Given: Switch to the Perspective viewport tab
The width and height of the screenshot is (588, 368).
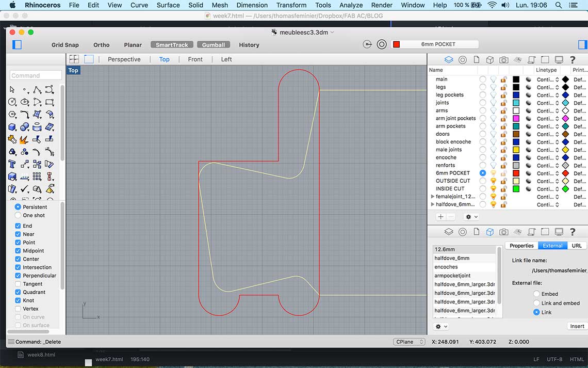Looking at the screenshot, I should pos(124,59).
